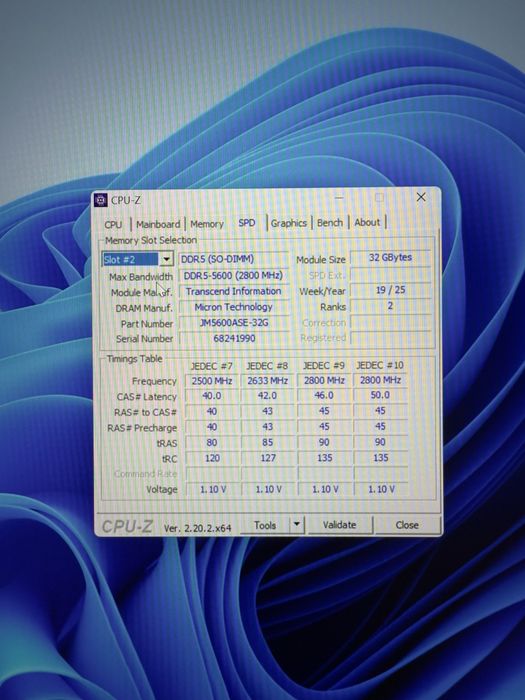Click the JM5600ASE-32G part number
The height and width of the screenshot is (700, 525).
coord(233,322)
